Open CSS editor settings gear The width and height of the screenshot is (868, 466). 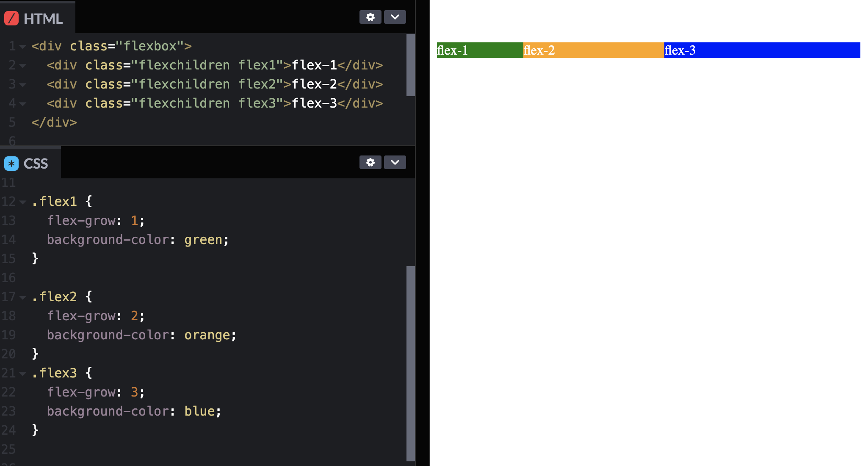point(370,162)
